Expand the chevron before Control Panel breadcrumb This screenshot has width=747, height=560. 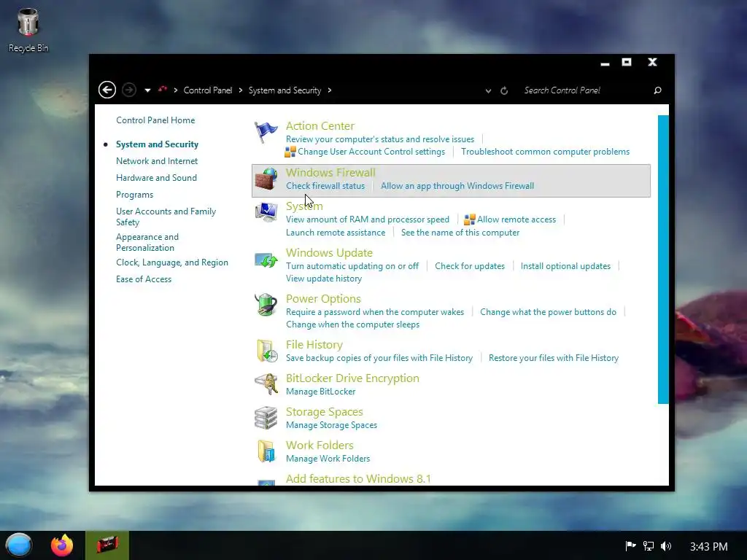(x=176, y=90)
